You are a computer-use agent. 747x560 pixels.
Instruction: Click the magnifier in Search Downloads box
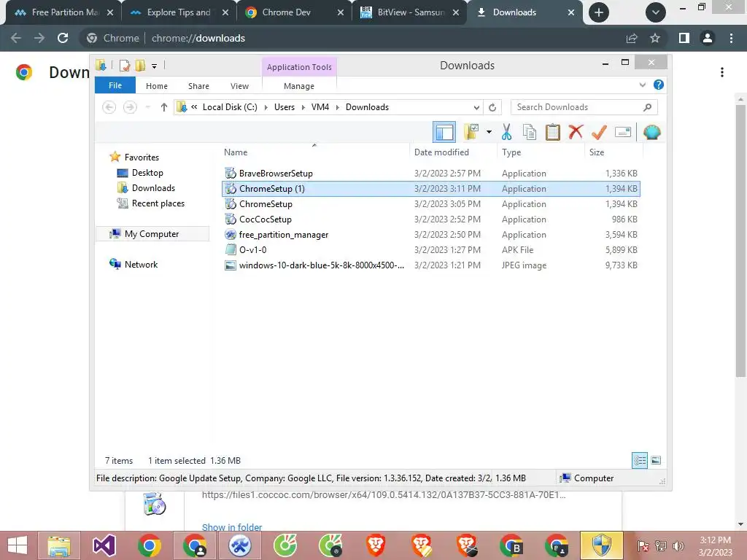(x=647, y=107)
